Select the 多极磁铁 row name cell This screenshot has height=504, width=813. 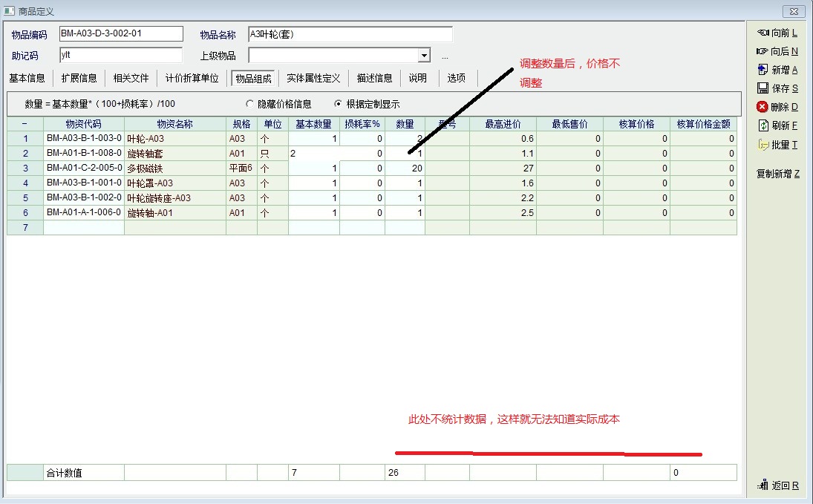click(174, 168)
